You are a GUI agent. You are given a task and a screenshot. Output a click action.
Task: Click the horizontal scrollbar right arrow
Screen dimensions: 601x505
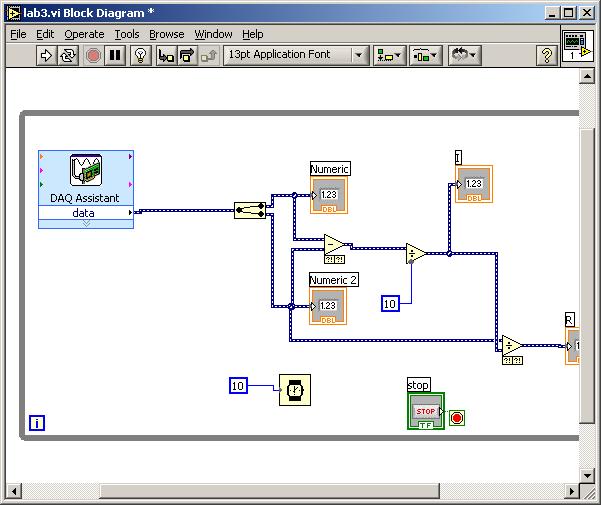(x=571, y=491)
